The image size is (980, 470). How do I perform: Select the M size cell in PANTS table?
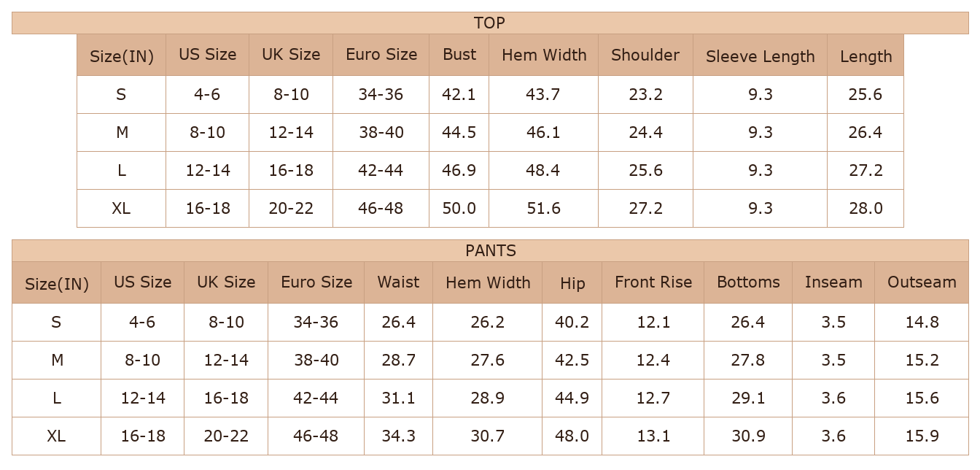(56, 360)
